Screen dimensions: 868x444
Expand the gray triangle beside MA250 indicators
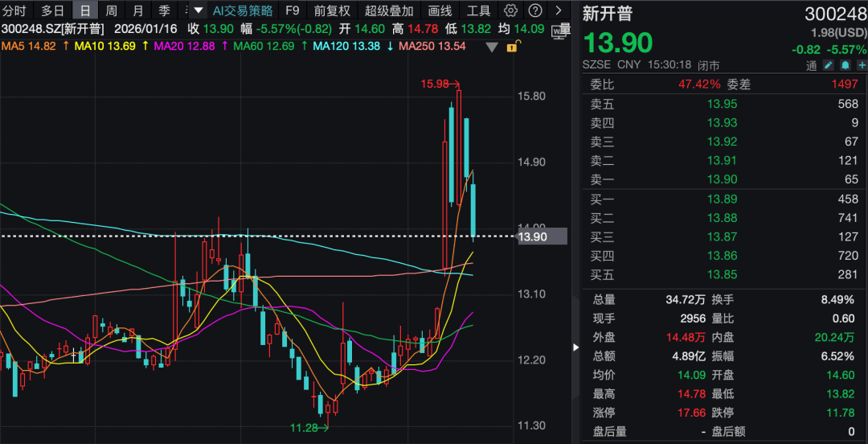(x=492, y=47)
